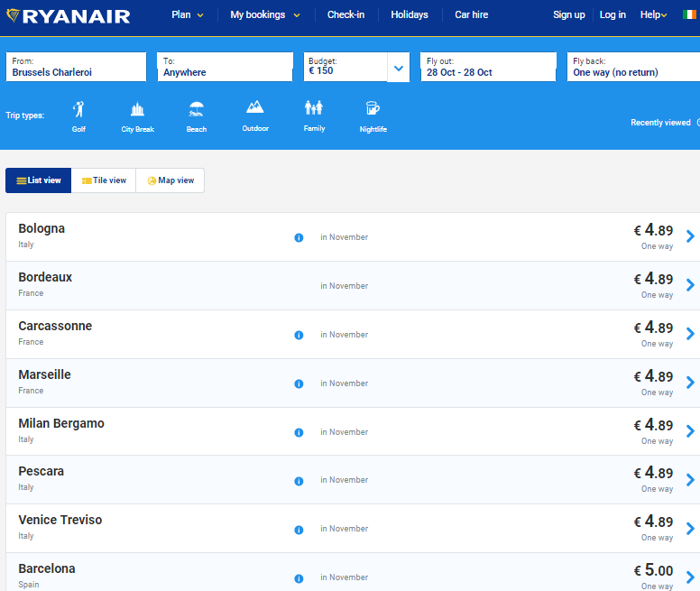Switch to List view
700x591 pixels.
click(39, 180)
